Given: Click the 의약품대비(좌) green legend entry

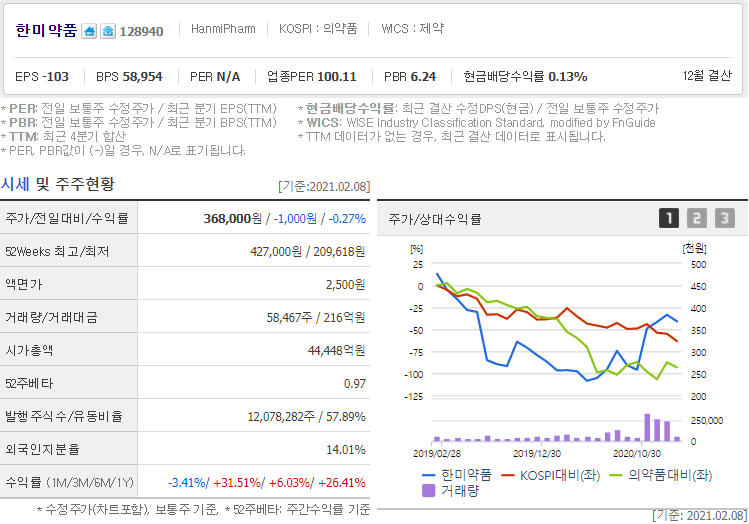Looking at the screenshot, I should coord(661,475).
